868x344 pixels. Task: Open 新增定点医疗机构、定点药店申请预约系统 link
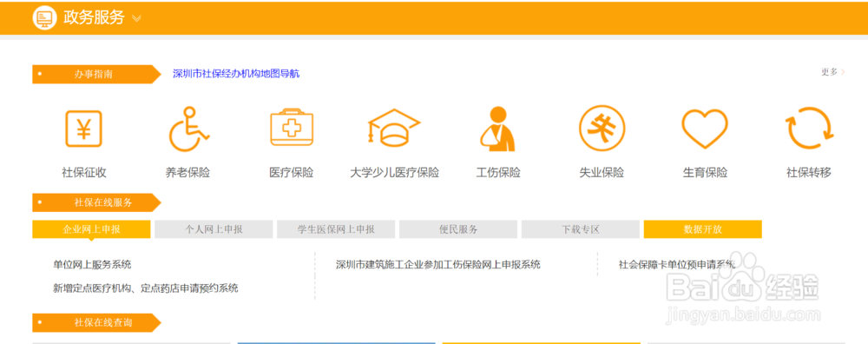[x=146, y=288]
